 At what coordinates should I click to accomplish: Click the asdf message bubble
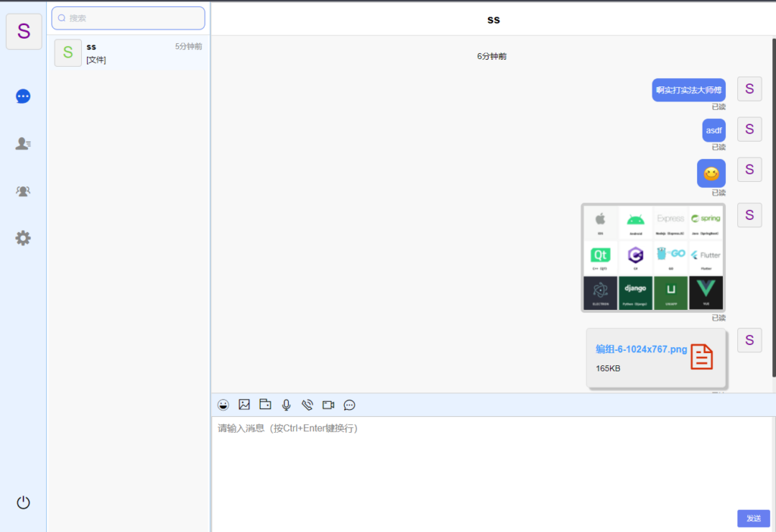tap(714, 130)
